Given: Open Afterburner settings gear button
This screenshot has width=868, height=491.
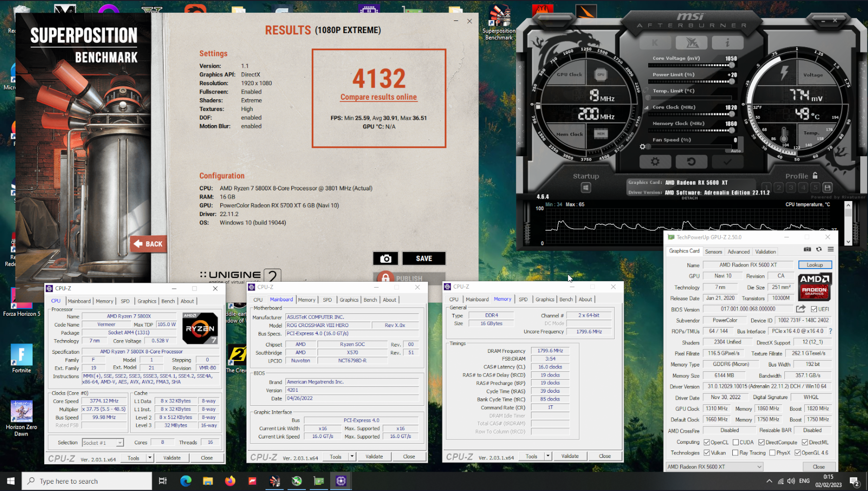Looking at the screenshot, I should tap(655, 162).
